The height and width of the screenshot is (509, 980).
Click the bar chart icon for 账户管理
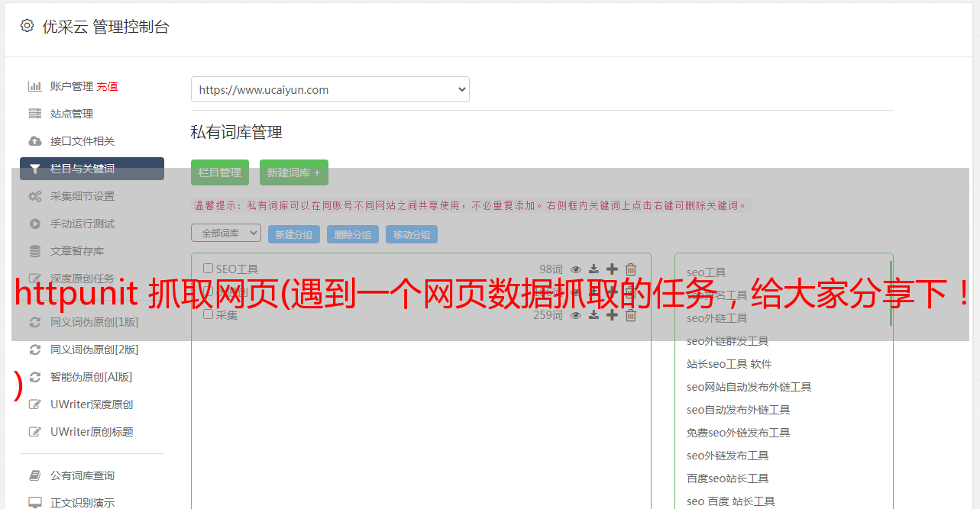[x=34, y=86]
